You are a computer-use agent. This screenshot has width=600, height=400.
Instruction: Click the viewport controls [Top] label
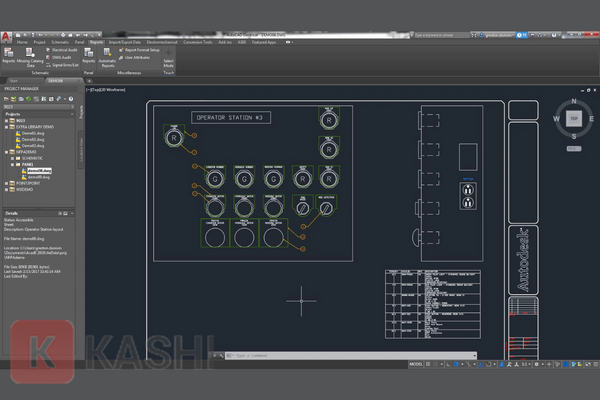(93, 90)
